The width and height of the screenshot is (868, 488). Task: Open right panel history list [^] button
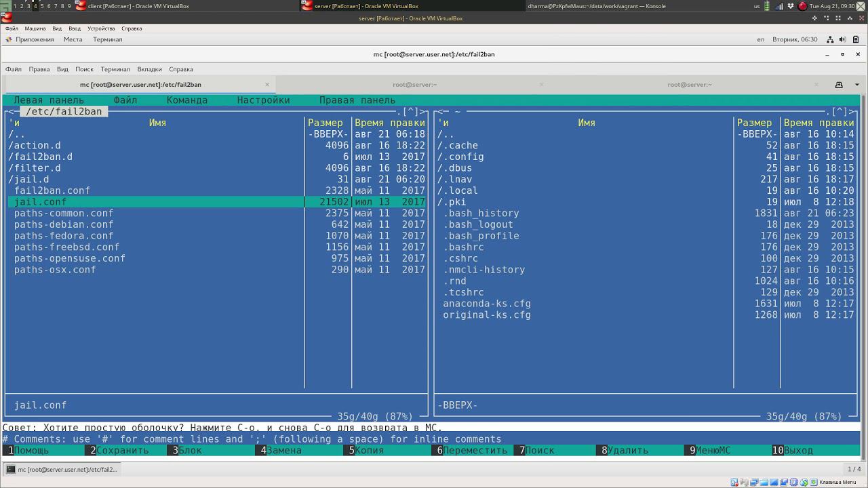point(840,112)
